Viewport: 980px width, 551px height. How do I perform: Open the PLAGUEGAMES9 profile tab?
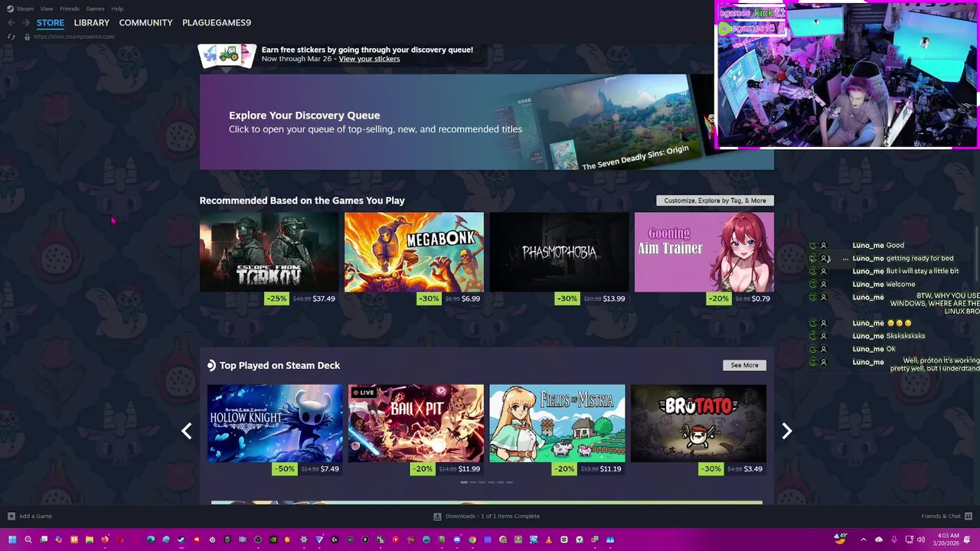tap(217, 23)
